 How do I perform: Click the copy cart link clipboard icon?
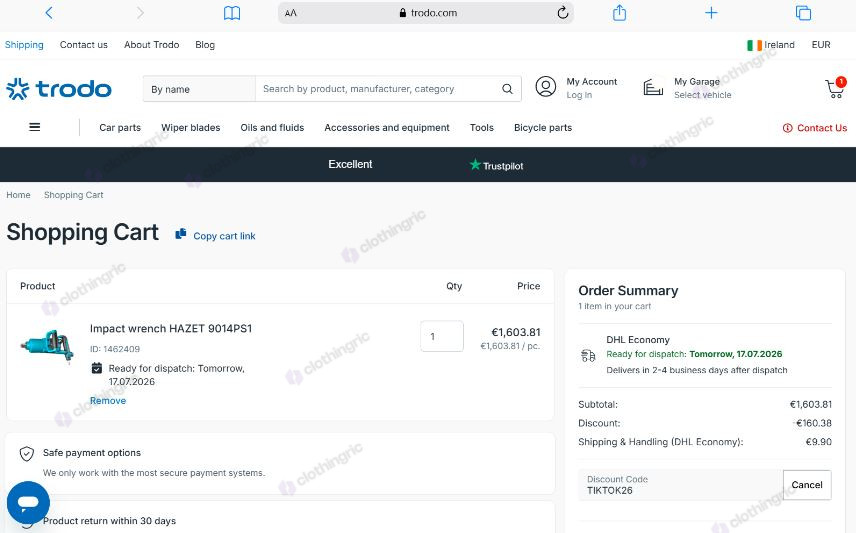tap(180, 234)
